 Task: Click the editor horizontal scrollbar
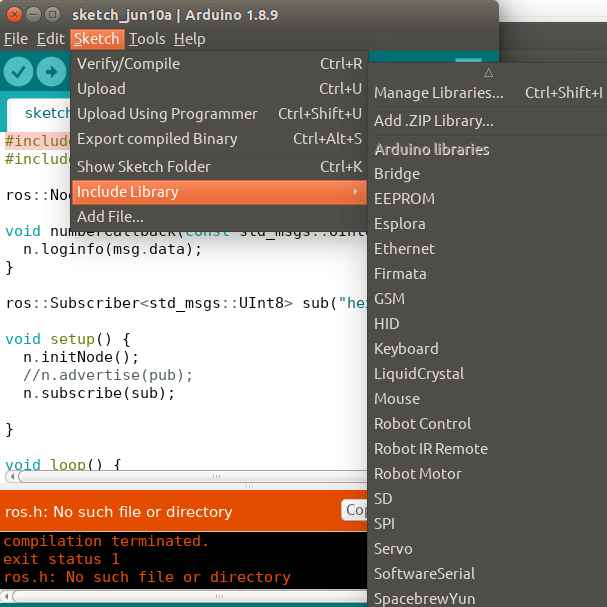tap(194, 477)
